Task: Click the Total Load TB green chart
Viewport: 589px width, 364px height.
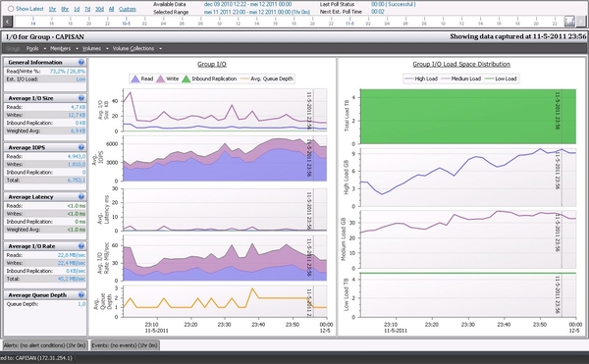Action: tap(468, 117)
